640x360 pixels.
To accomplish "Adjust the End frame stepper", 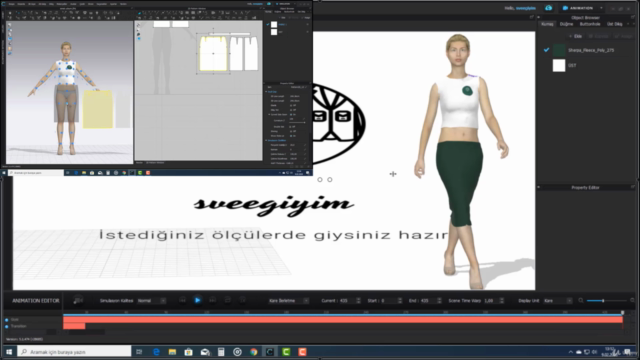I will coord(439,301).
